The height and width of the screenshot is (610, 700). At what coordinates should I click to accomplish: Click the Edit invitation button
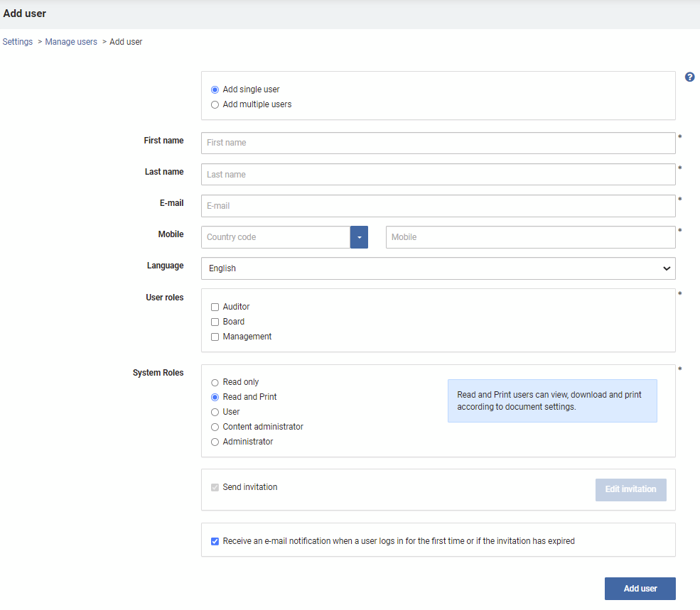[x=630, y=489]
